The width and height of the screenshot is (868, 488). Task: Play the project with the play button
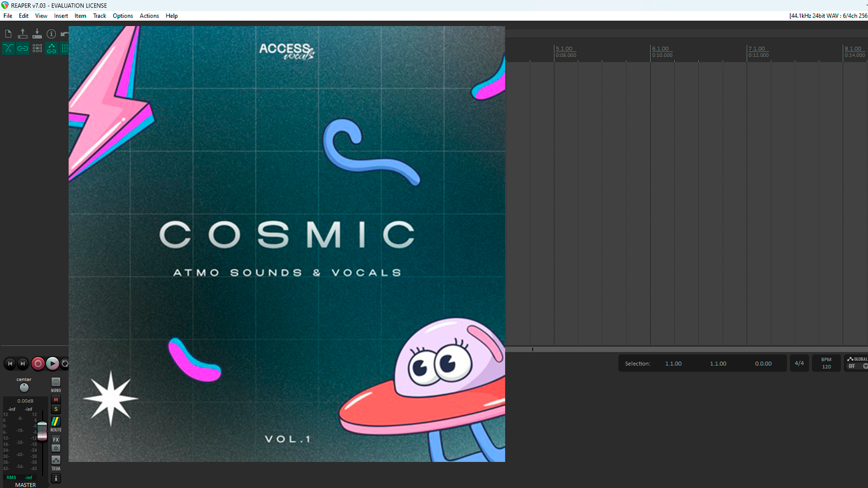[x=53, y=363]
